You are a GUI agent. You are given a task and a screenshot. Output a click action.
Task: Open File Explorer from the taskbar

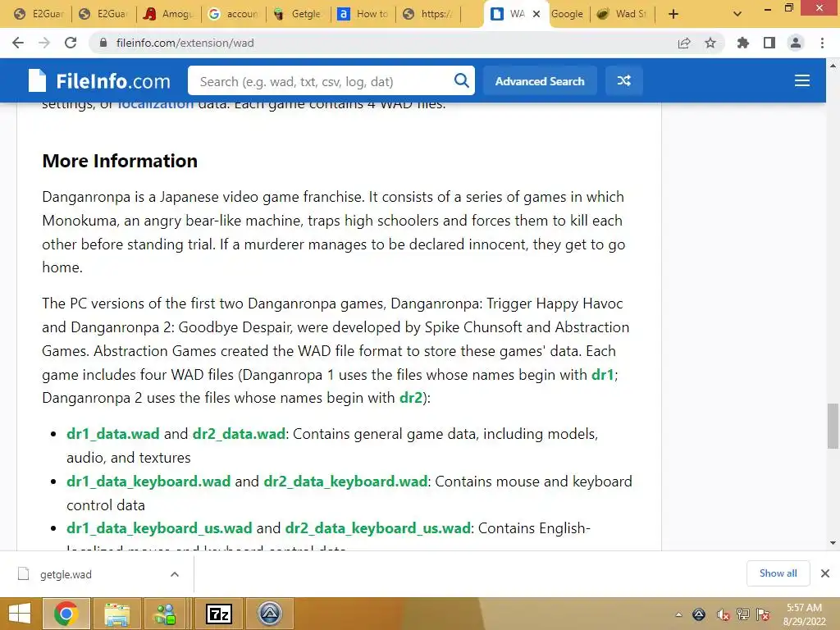click(116, 614)
